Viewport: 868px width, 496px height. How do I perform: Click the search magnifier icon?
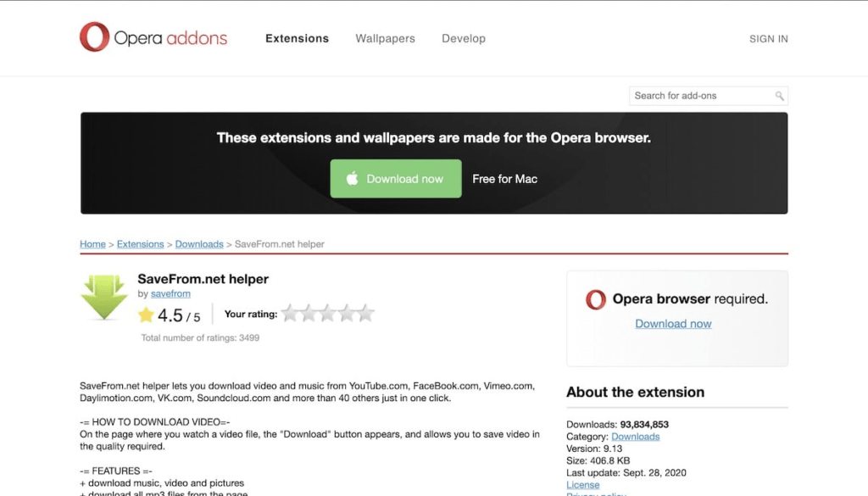coord(780,96)
